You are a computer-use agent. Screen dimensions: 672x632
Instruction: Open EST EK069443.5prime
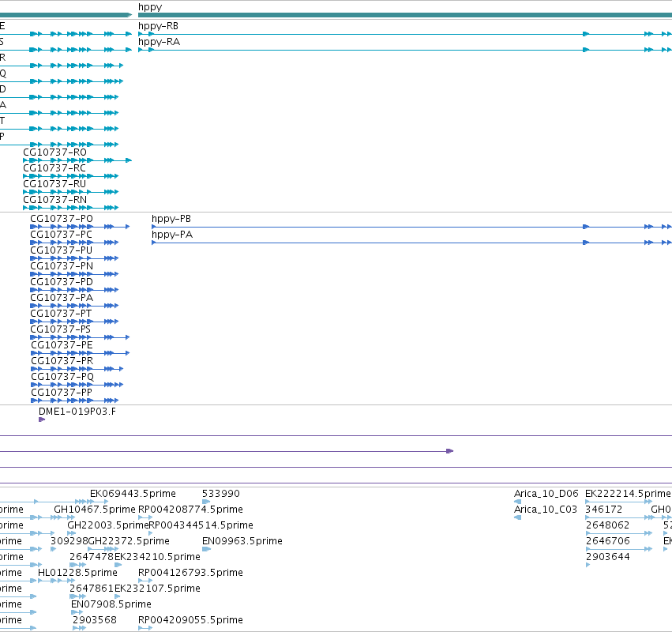point(133,494)
